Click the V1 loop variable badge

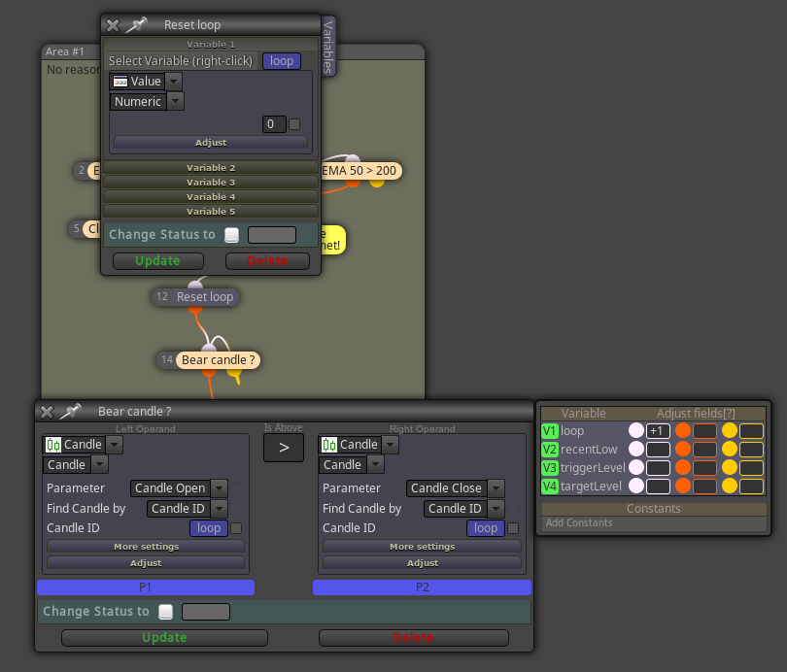tap(550, 431)
